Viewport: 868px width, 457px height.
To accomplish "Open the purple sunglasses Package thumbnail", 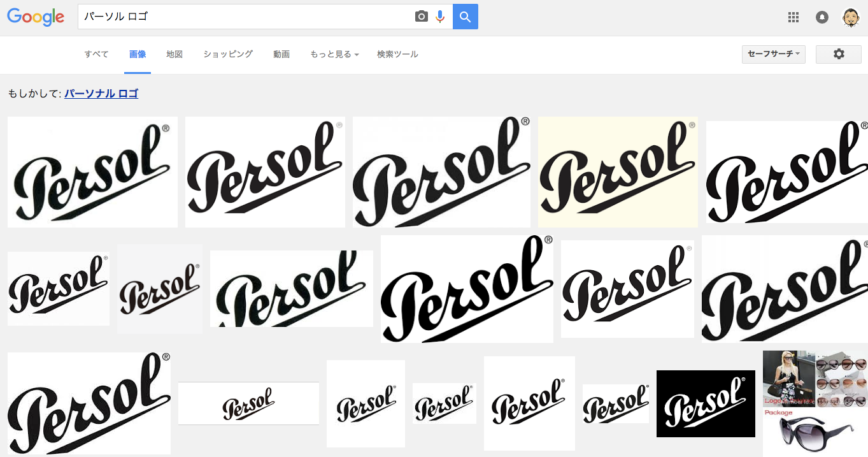I will coord(815,433).
